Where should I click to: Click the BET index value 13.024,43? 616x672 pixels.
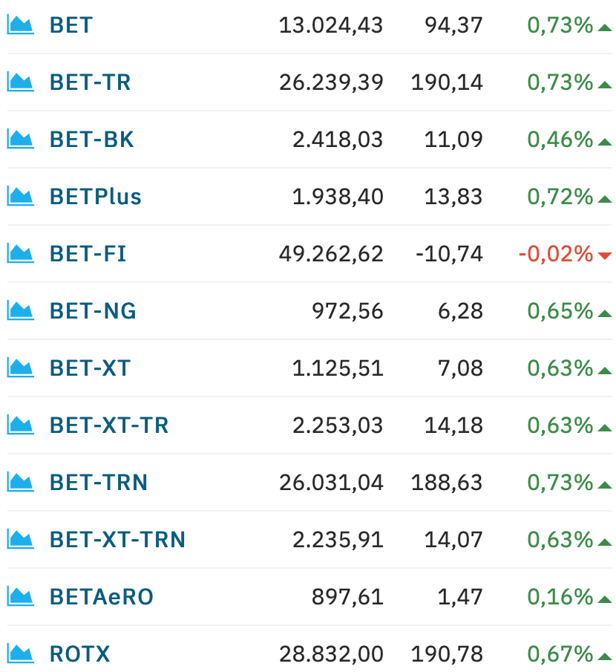click(331, 25)
